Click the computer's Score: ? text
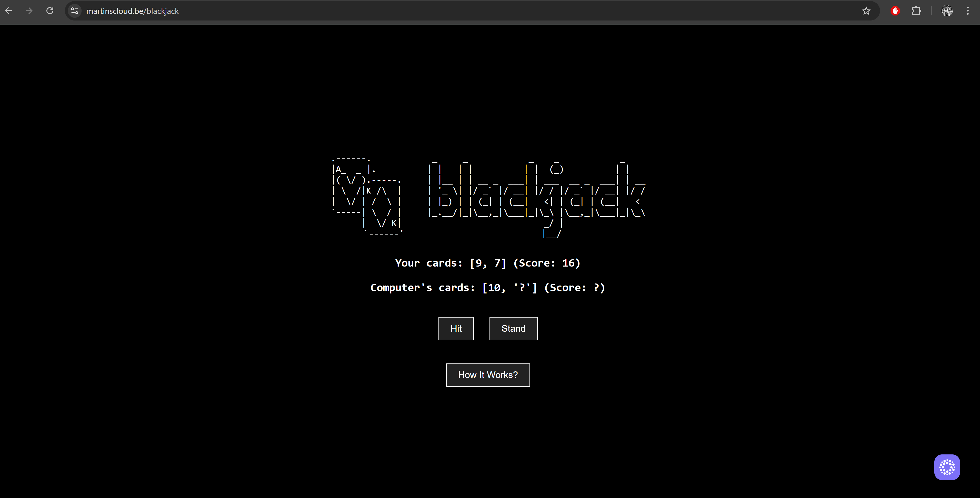Viewport: 980px width, 498px height. pos(574,288)
